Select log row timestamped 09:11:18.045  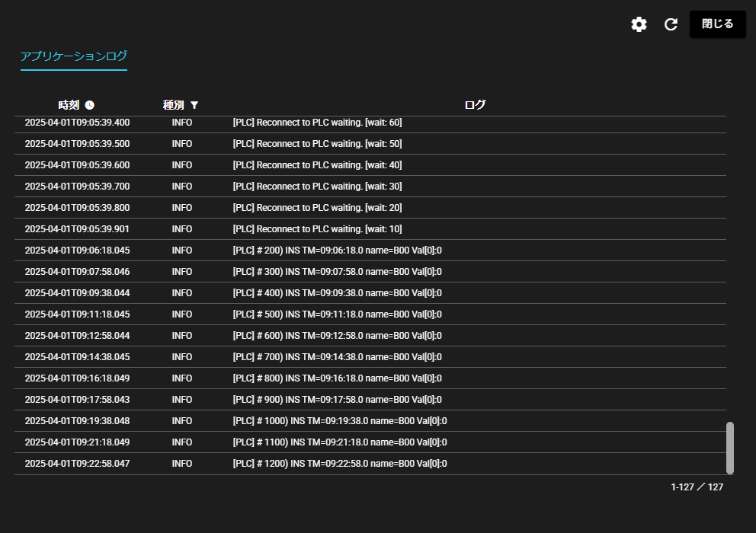[x=77, y=314]
